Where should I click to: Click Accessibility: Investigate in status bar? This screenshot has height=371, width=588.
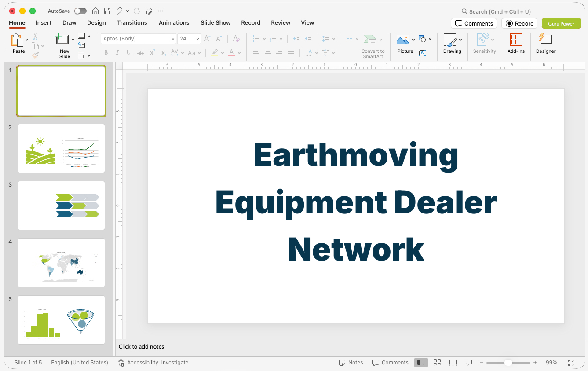click(x=153, y=363)
